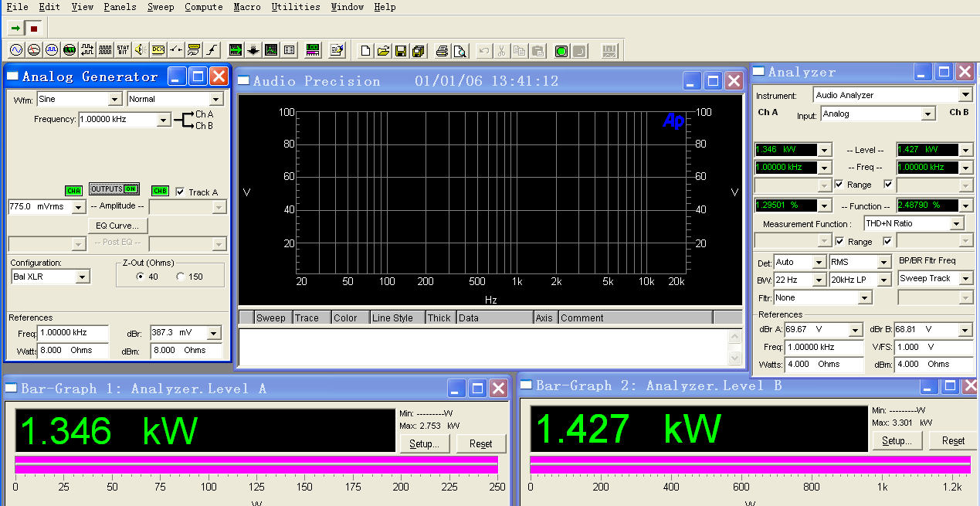This screenshot has width=980, height=506.
Task: Click Reset in Bar-Graph 1 Level A
Action: (x=480, y=443)
